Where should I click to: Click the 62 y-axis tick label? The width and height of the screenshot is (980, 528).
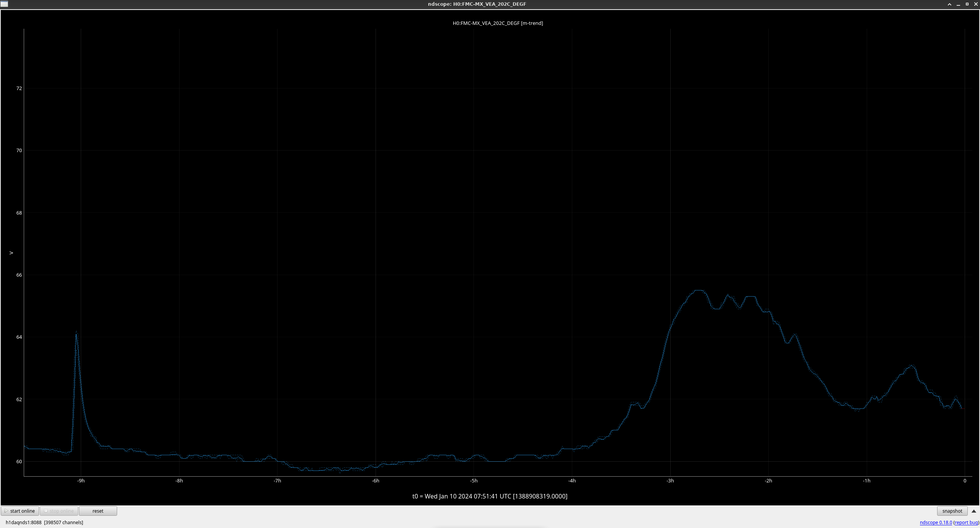[19, 399]
